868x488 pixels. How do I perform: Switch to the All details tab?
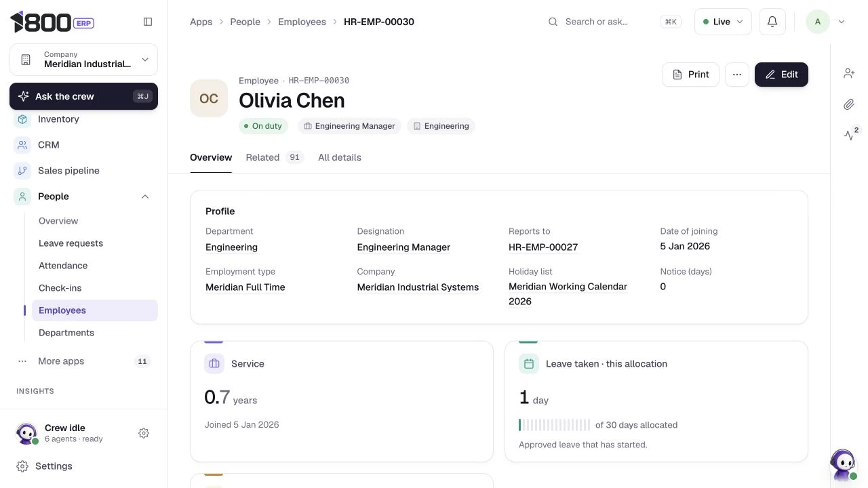340,157
